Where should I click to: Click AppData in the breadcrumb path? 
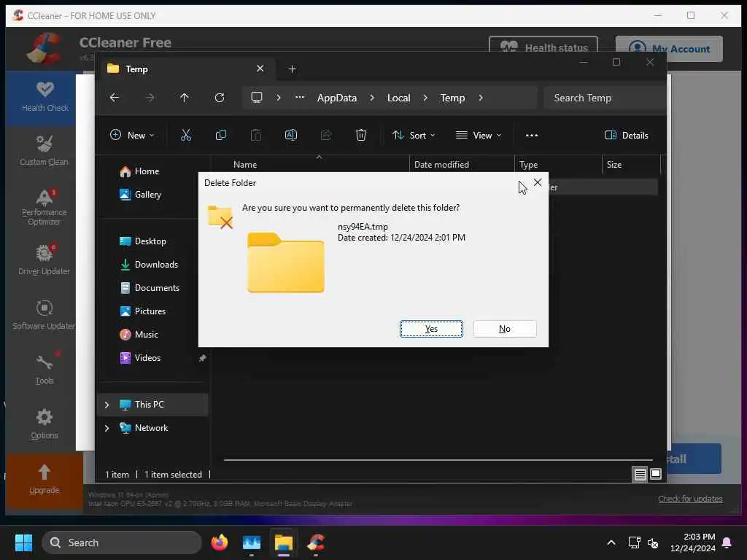pyautogui.click(x=337, y=98)
